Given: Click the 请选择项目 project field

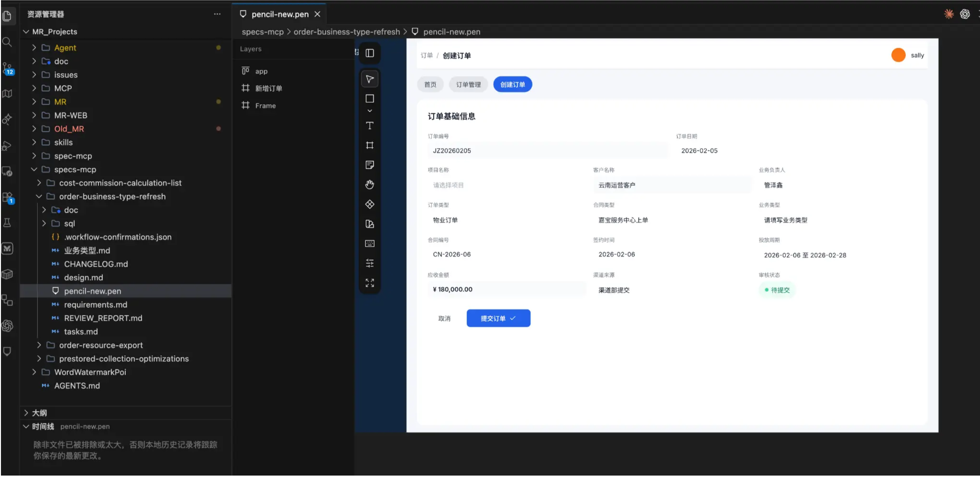Looking at the screenshot, I should (507, 185).
